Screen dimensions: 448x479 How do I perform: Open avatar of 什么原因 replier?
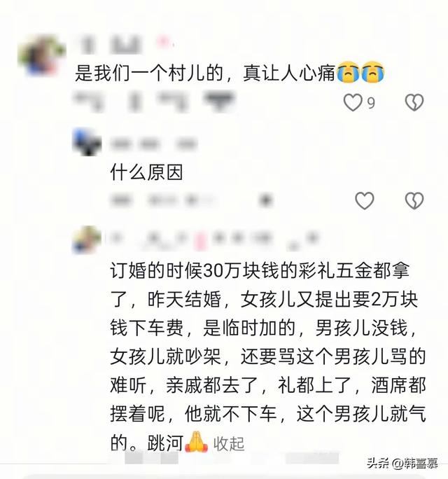pyautogui.click(x=87, y=143)
